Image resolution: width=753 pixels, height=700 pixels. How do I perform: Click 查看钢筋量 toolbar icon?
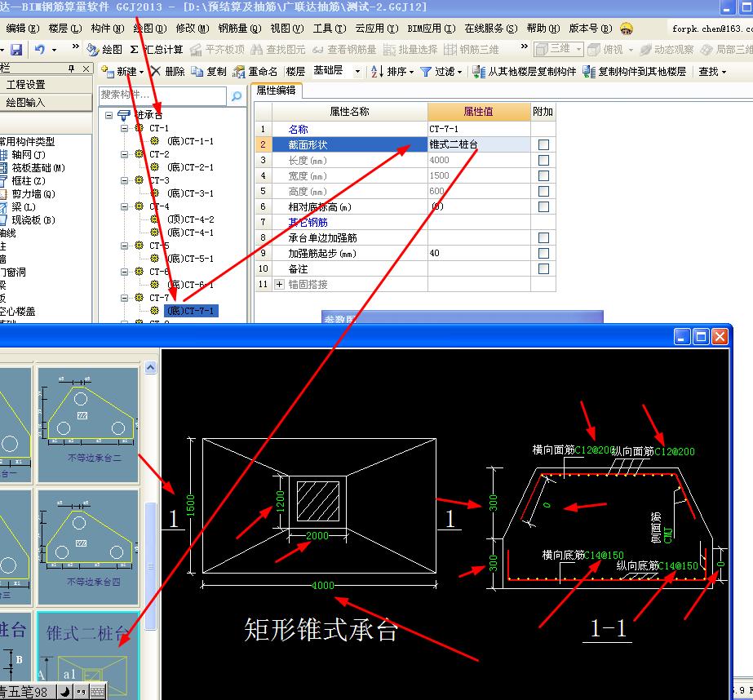click(x=318, y=49)
